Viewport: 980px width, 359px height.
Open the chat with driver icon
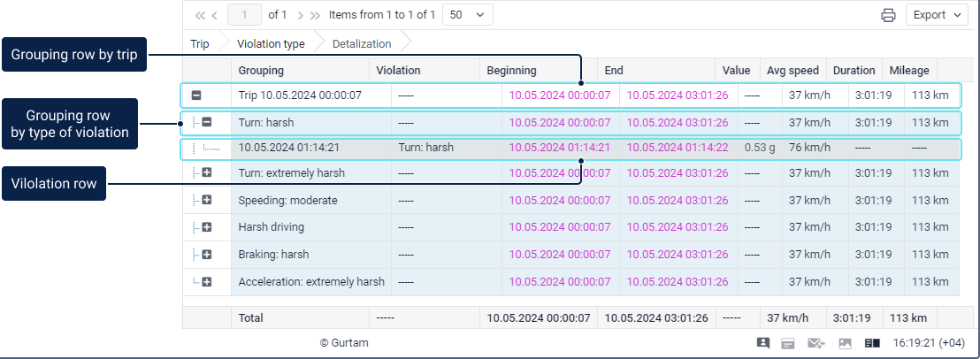[762, 343]
